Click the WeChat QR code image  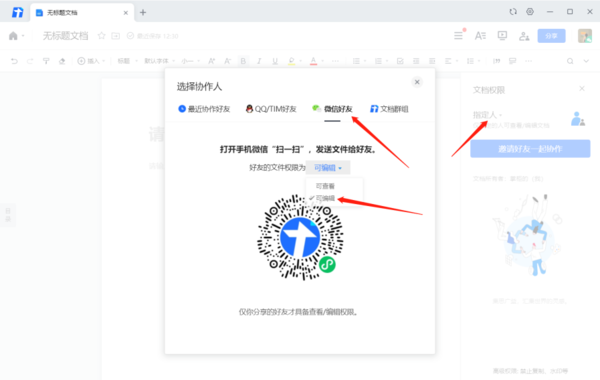[300, 237]
